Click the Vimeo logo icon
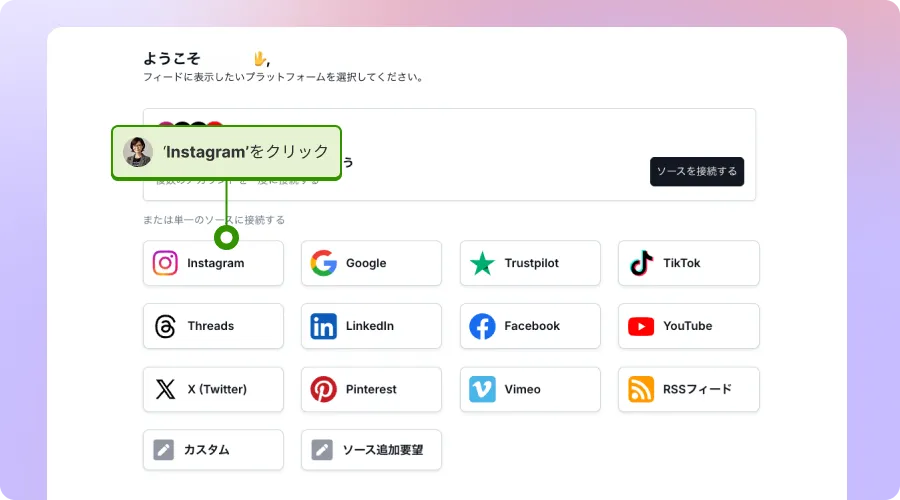This screenshot has width=900, height=500. 482,389
